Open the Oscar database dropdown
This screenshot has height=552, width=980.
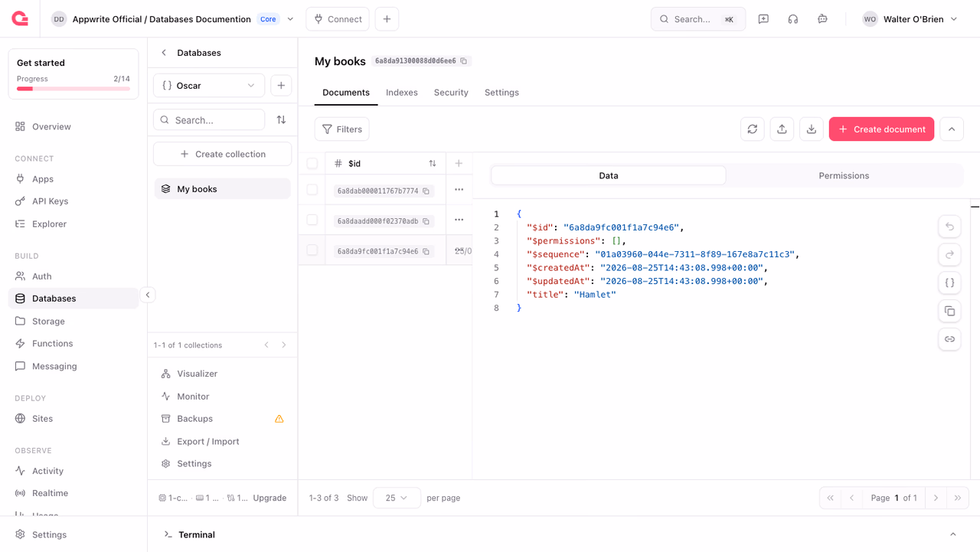point(209,86)
